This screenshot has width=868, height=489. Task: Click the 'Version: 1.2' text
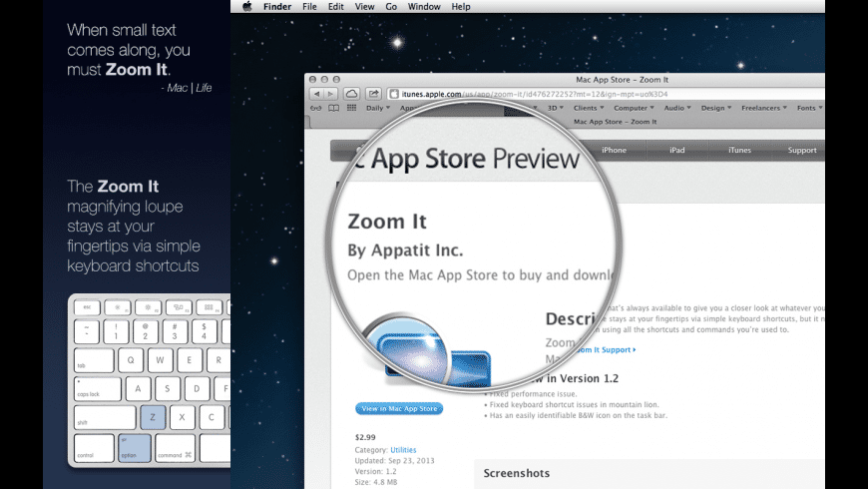pyautogui.click(x=376, y=471)
